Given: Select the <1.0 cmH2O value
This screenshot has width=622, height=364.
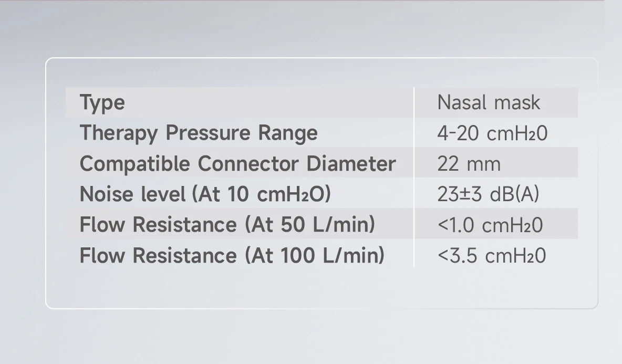Looking at the screenshot, I should pos(490,225).
